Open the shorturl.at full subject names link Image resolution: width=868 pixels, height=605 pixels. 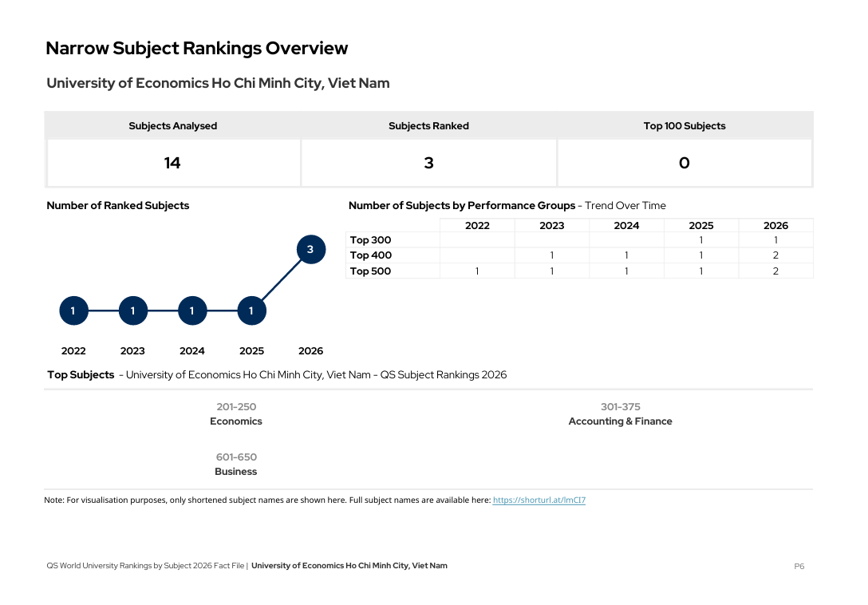[539, 500]
